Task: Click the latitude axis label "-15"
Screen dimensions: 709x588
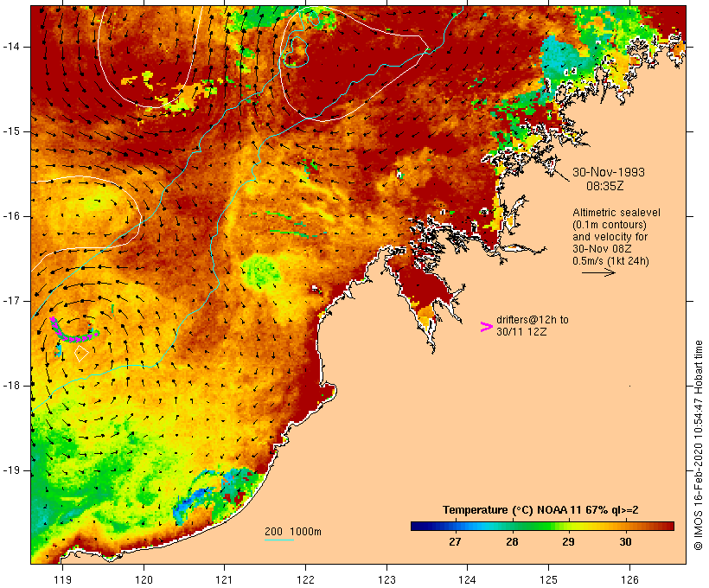Action: point(11,131)
